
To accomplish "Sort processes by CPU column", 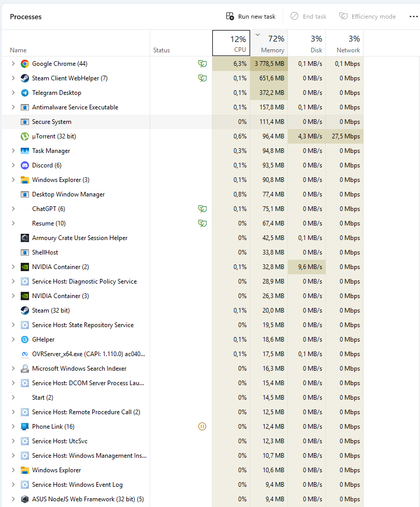I will tap(231, 44).
